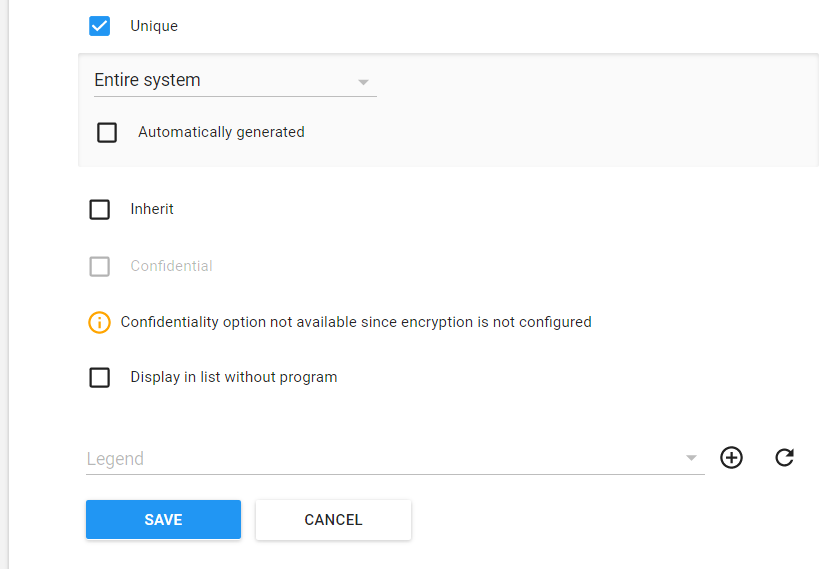Focus the Legend input field
This screenshot has width=833, height=569.
pyautogui.click(x=395, y=458)
